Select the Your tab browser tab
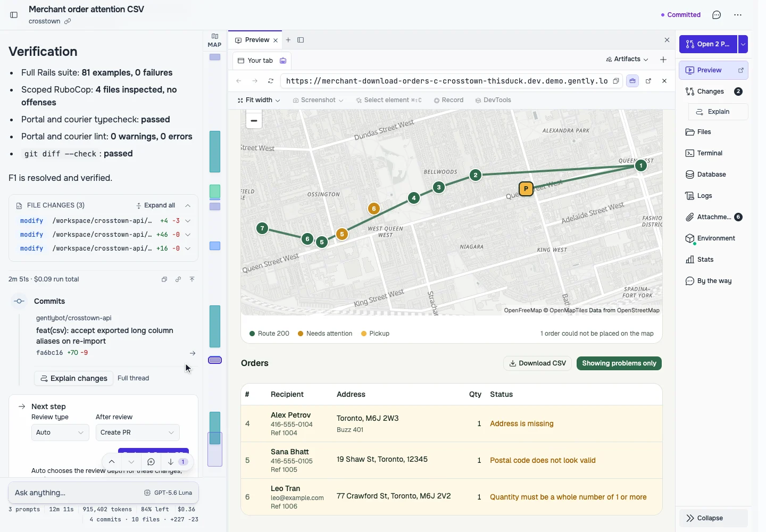 [262, 61]
